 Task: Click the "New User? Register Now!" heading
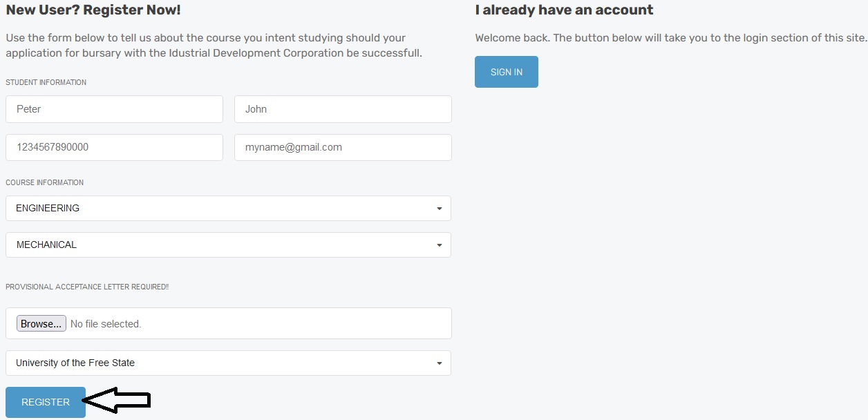pos(93,10)
